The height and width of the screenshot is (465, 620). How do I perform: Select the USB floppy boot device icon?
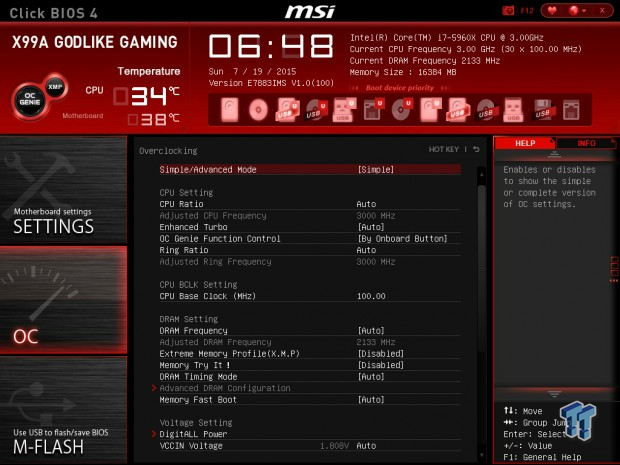542,110
